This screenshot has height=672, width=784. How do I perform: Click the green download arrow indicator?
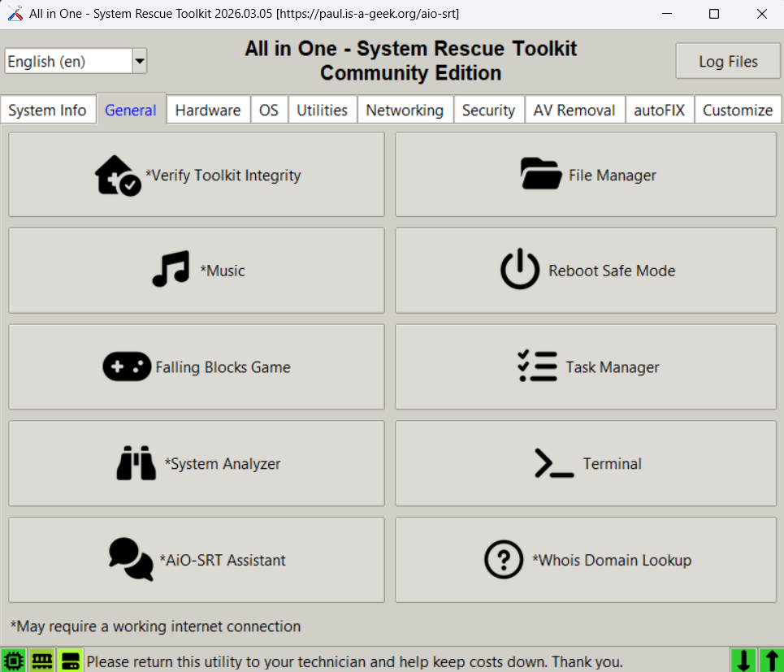pyautogui.click(x=743, y=661)
